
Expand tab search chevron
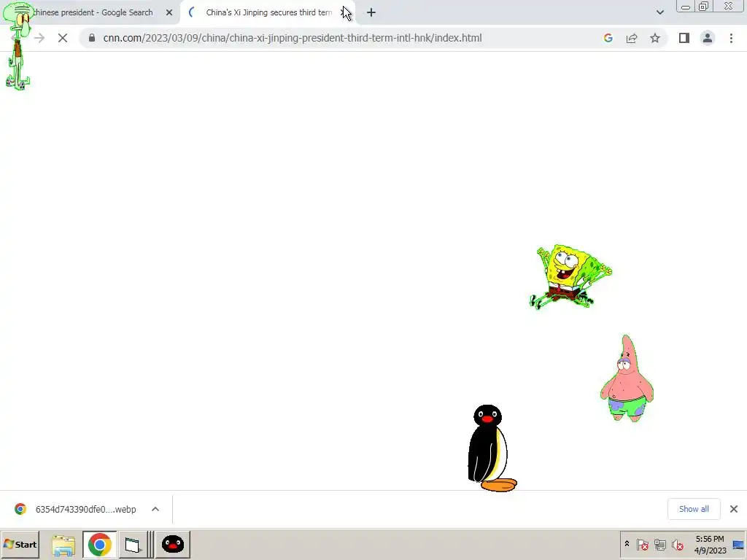[659, 12]
